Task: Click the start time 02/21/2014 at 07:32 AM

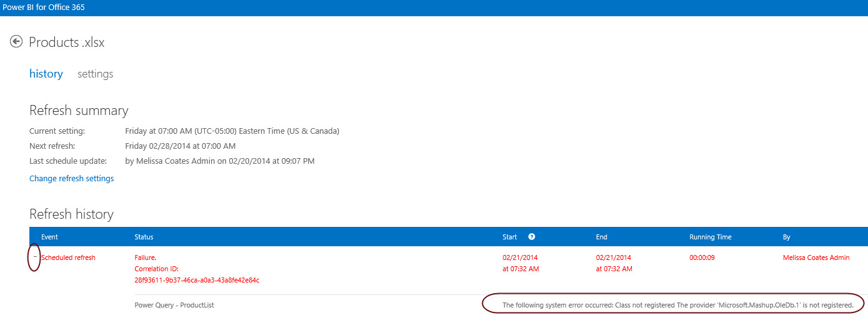Action: click(521, 263)
